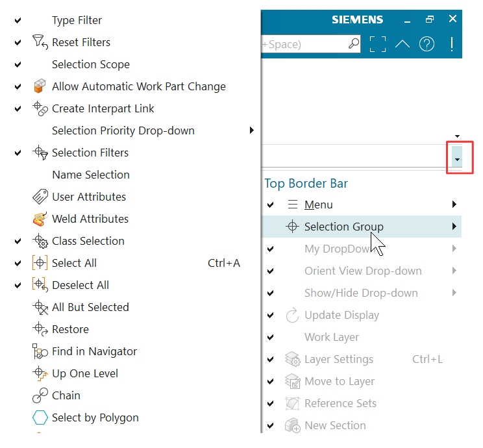Uncheck Update Display in Top Border Bar
Image resolution: width=483 pixels, height=448 pixels.
pos(271,315)
